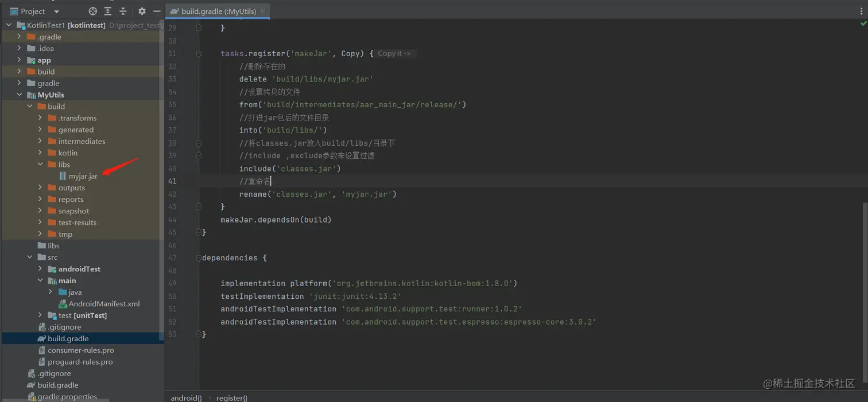Click the register{} breadcrumb

point(232,397)
